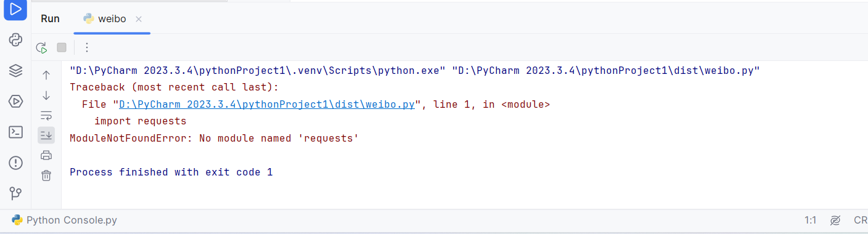
Task: Click Python Console.py in the status bar
Action: tap(64, 220)
